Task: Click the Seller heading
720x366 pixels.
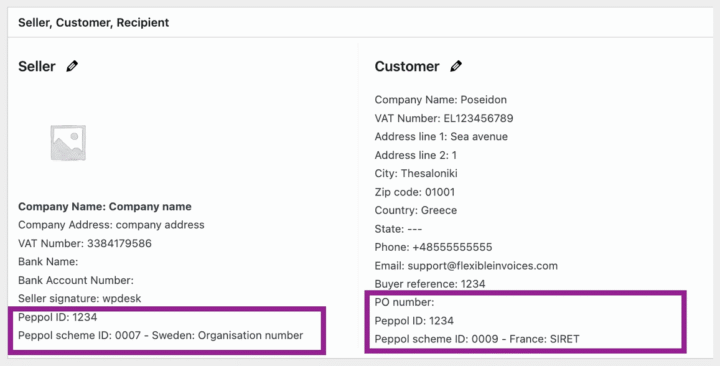Action: coord(37,67)
